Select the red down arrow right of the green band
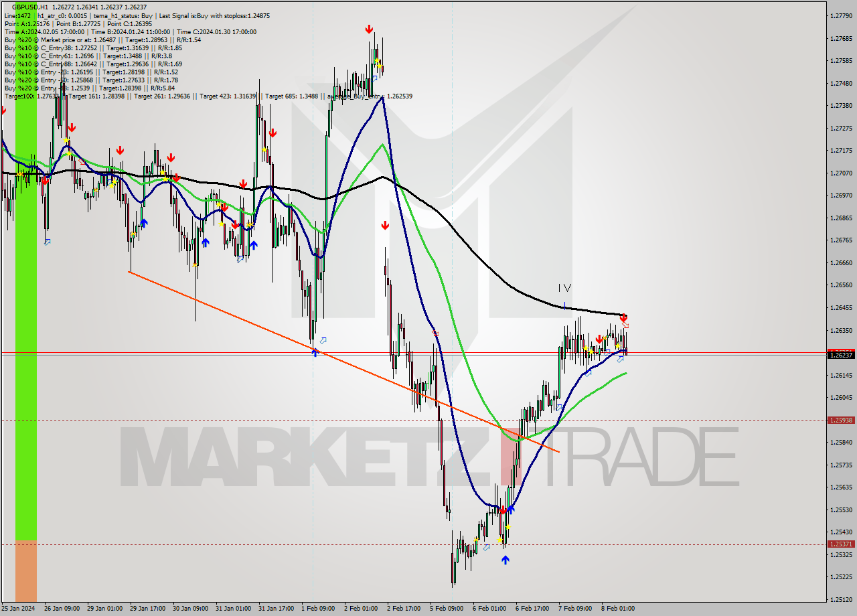The width and height of the screenshot is (857, 616). [x=45, y=181]
